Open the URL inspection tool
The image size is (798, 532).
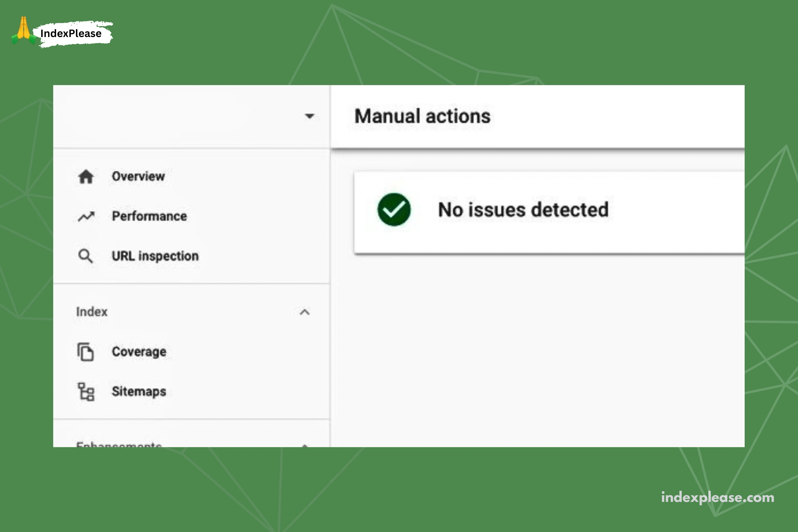[155, 256]
